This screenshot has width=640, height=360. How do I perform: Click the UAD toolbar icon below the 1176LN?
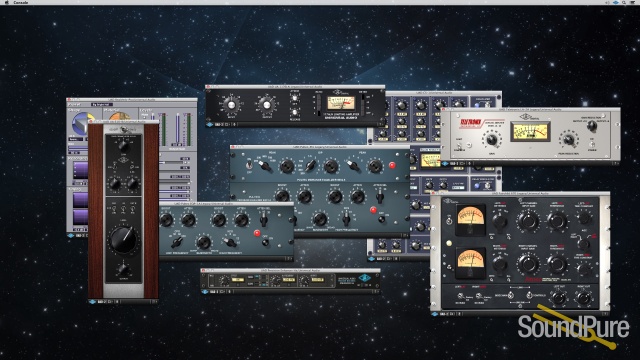click(x=209, y=124)
